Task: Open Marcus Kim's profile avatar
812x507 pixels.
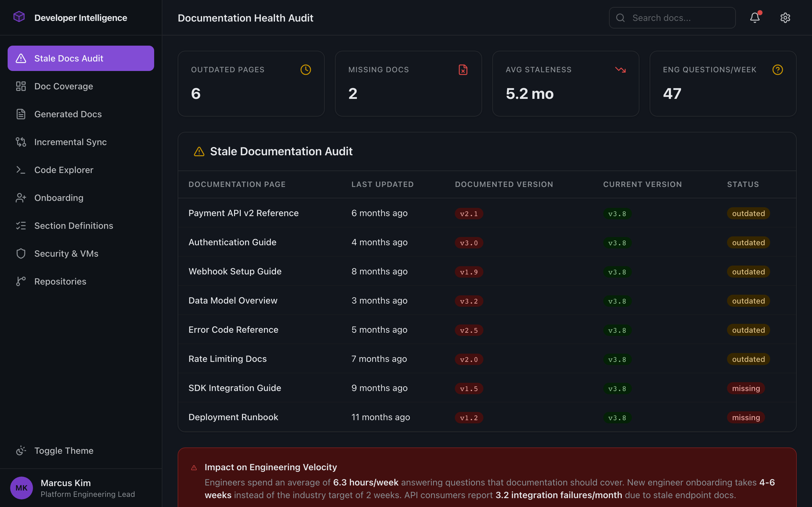Action: 21,488
